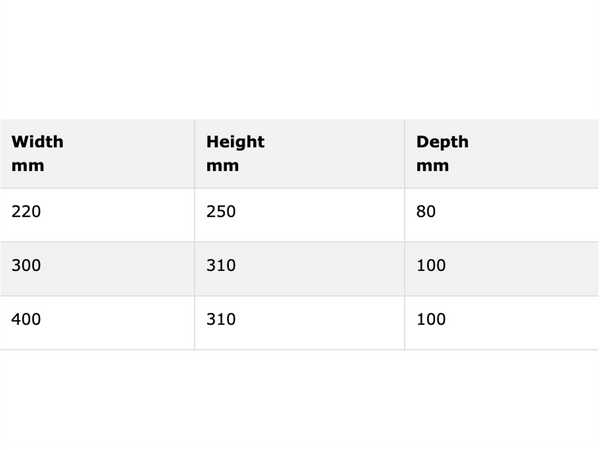Select the 80 depth cell
Screen dimensions: 600x450
point(502,215)
